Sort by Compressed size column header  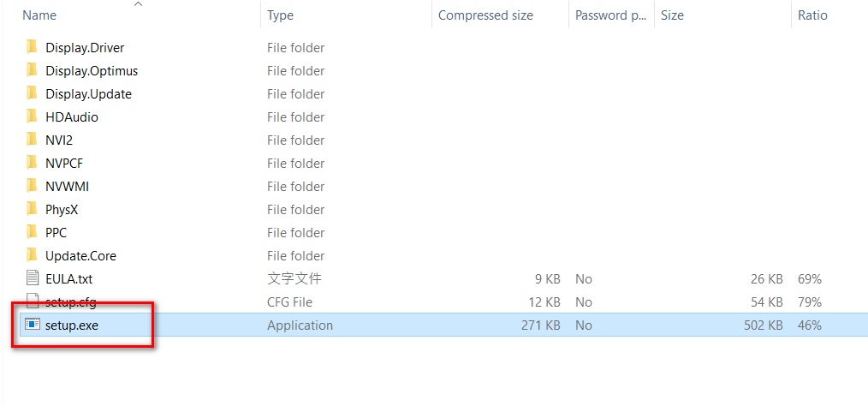(x=485, y=15)
